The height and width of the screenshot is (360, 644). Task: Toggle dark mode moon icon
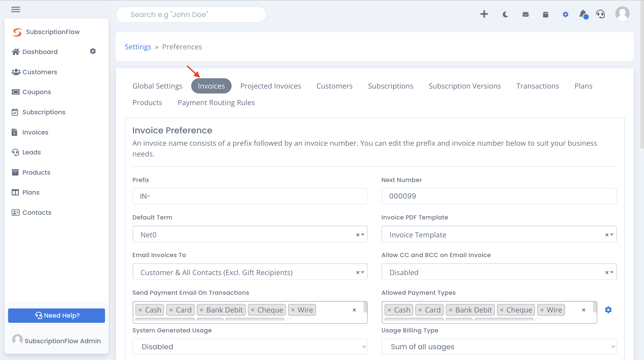[x=505, y=15]
